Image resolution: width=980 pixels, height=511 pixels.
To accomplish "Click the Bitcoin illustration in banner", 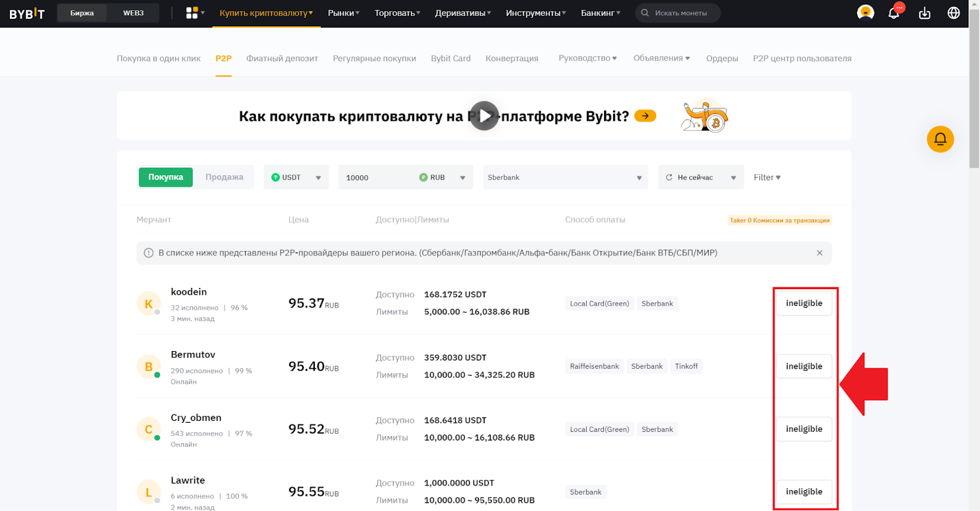I will (x=705, y=116).
